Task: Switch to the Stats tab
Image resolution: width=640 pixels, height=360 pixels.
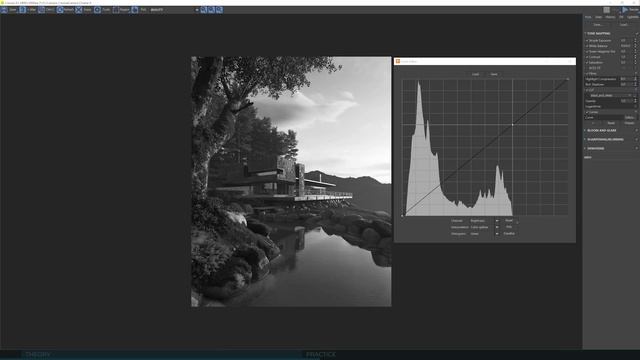Action: click(598, 17)
